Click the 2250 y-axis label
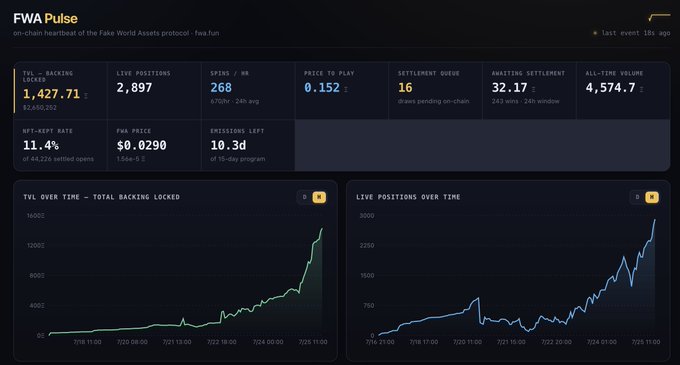The image size is (680, 365). 367,246
